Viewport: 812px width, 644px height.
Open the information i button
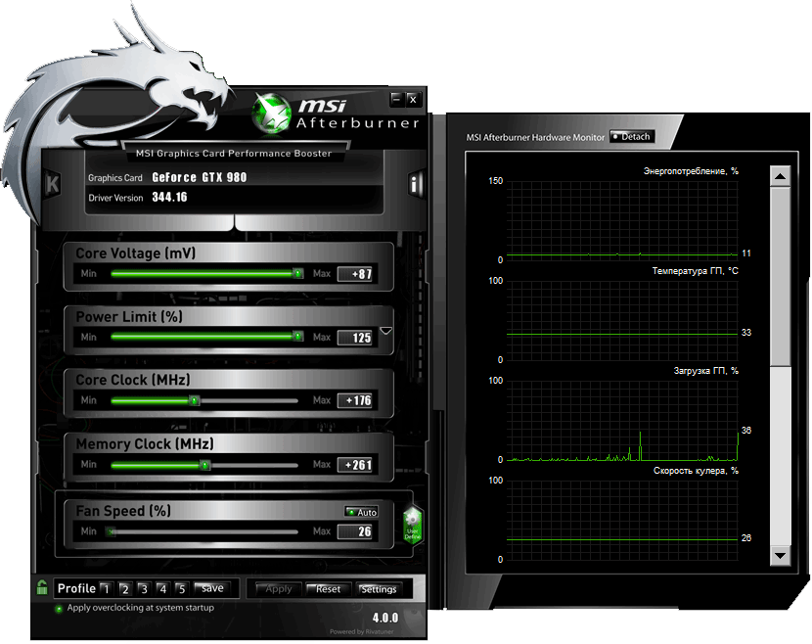(x=416, y=183)
